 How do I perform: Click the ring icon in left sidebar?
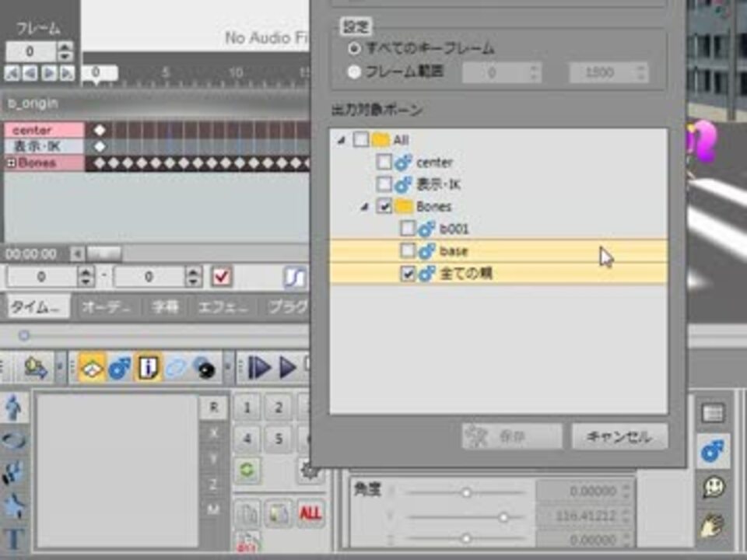click(x=13, y=440)
